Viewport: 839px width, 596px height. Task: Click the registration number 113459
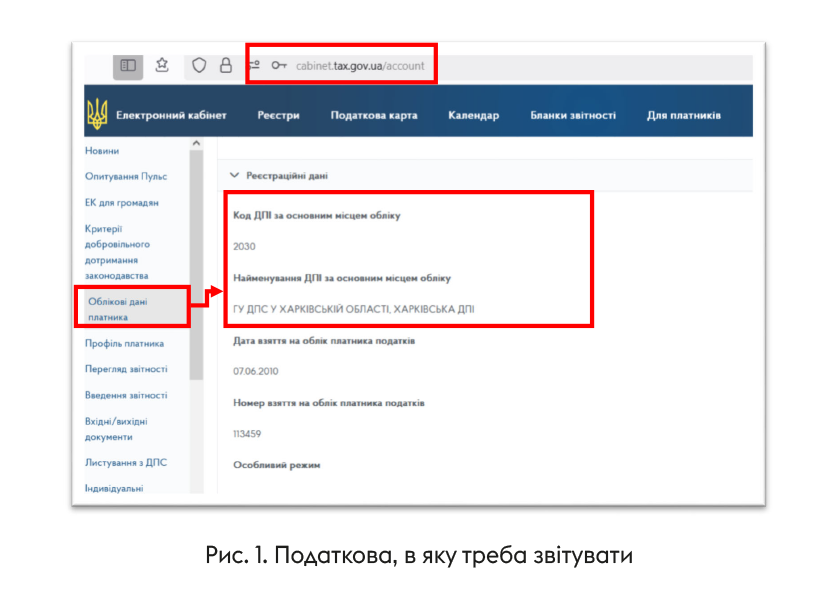247,434
